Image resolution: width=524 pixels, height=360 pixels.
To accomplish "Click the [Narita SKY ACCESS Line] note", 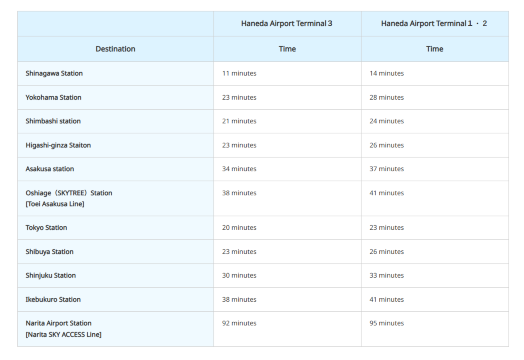I will [x=63, y=334].
